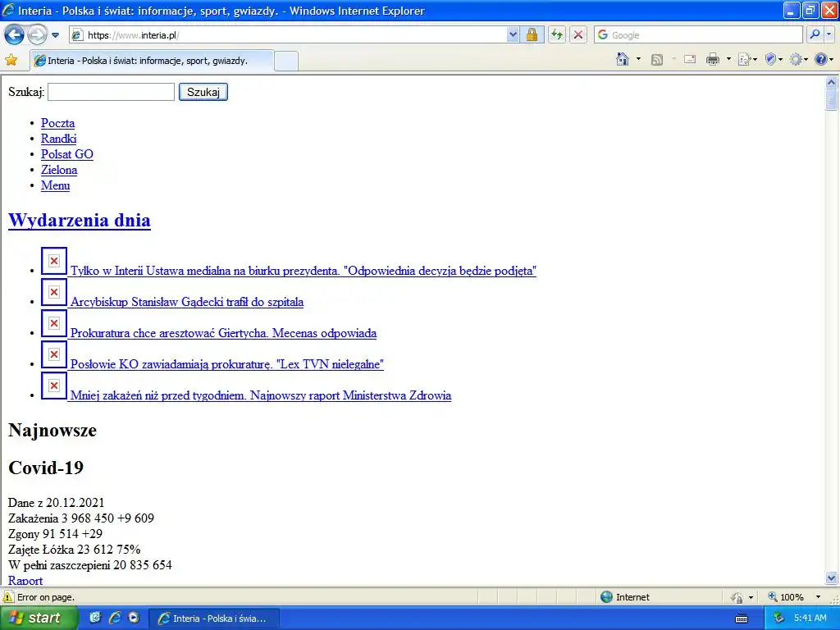Click the Read Mail envelope icon
This screenshot has height=630, width=840.
[690, 59]
